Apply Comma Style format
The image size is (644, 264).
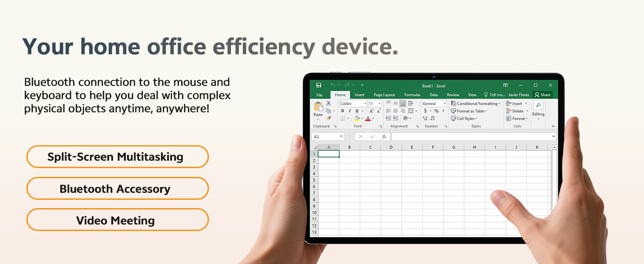[x=443, y=110]
